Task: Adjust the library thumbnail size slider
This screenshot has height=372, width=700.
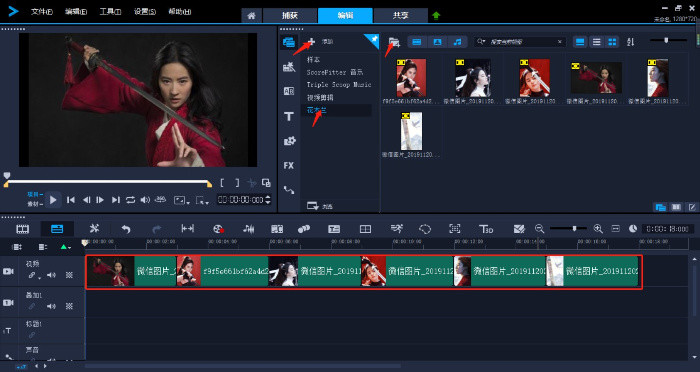Action: 666,40
